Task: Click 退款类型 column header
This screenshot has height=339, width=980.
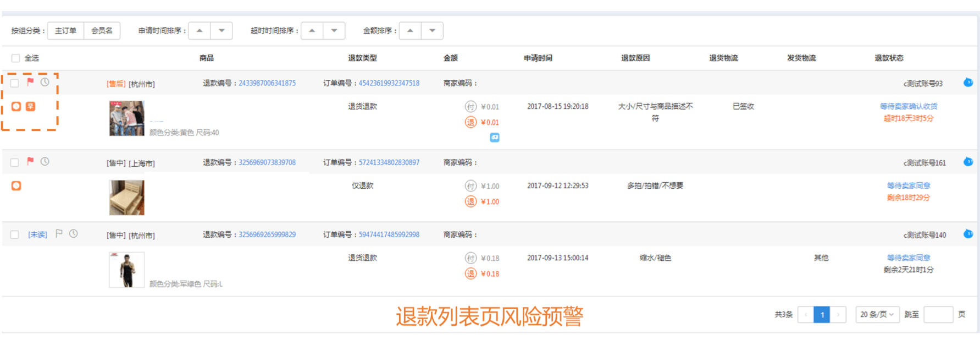Action: coord(362,58)
